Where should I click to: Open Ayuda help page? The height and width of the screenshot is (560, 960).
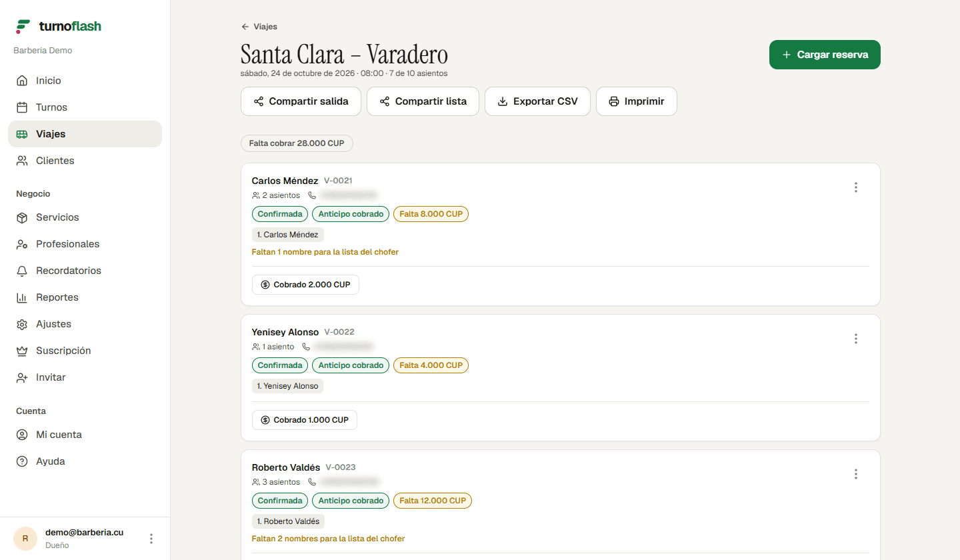point(85,461)
